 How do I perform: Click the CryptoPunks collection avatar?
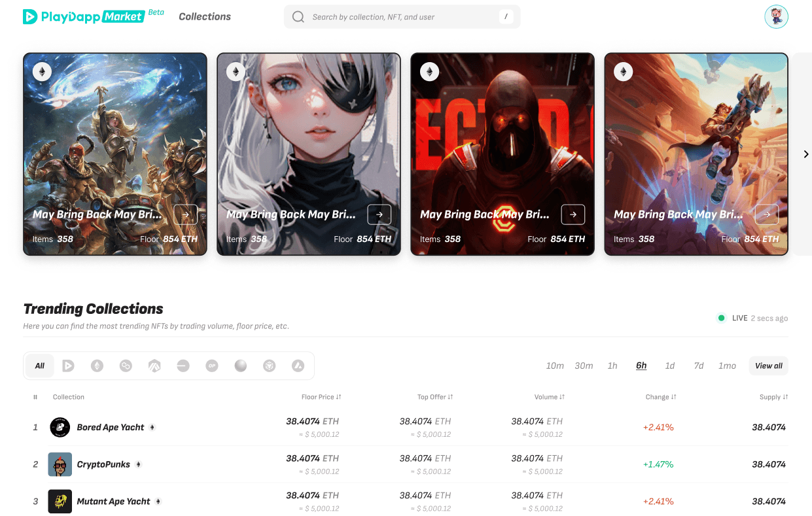[x=60, y=464]
